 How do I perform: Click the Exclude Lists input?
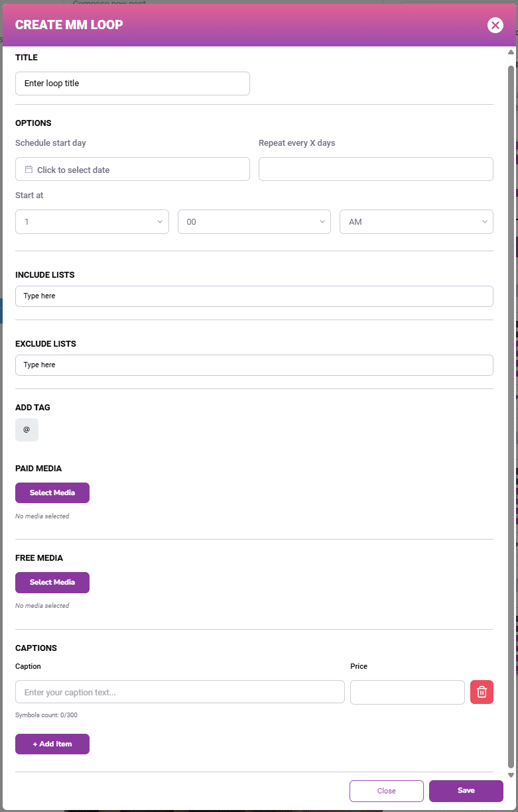254,365
